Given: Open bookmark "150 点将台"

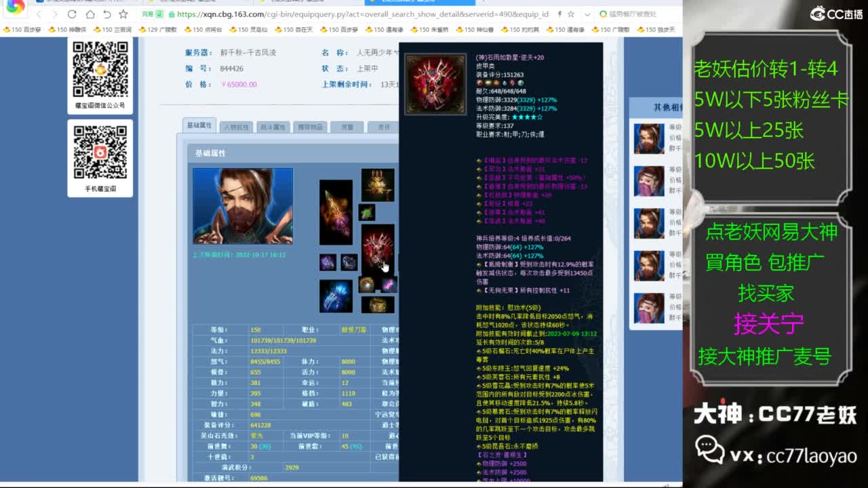Looking at the screenshot, I should click(203, 30).
